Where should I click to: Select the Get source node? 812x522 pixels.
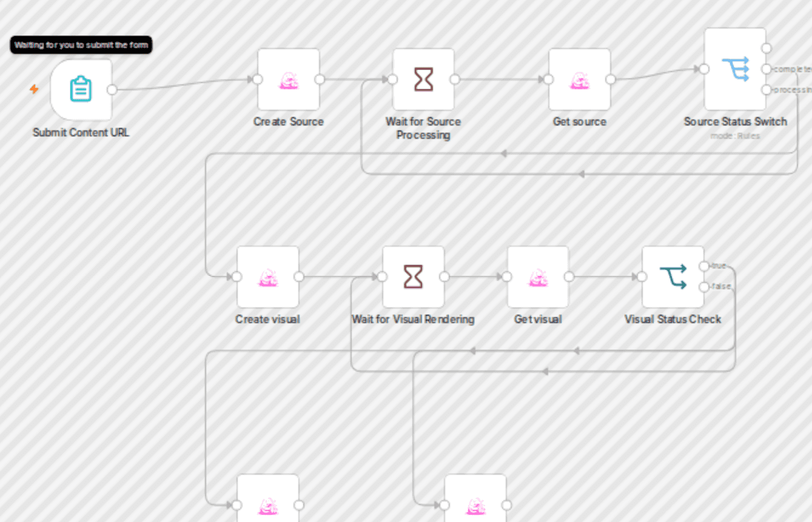(580, 79)
